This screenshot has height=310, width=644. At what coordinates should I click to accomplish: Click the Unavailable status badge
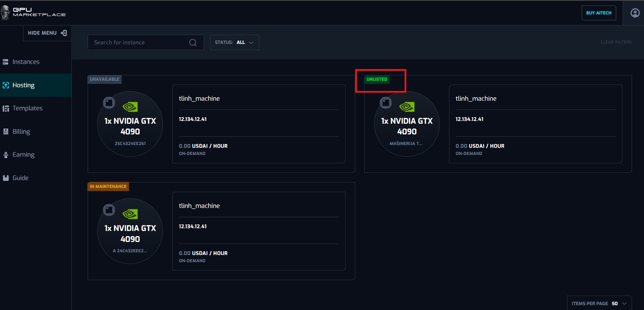[x=105, y=79]
